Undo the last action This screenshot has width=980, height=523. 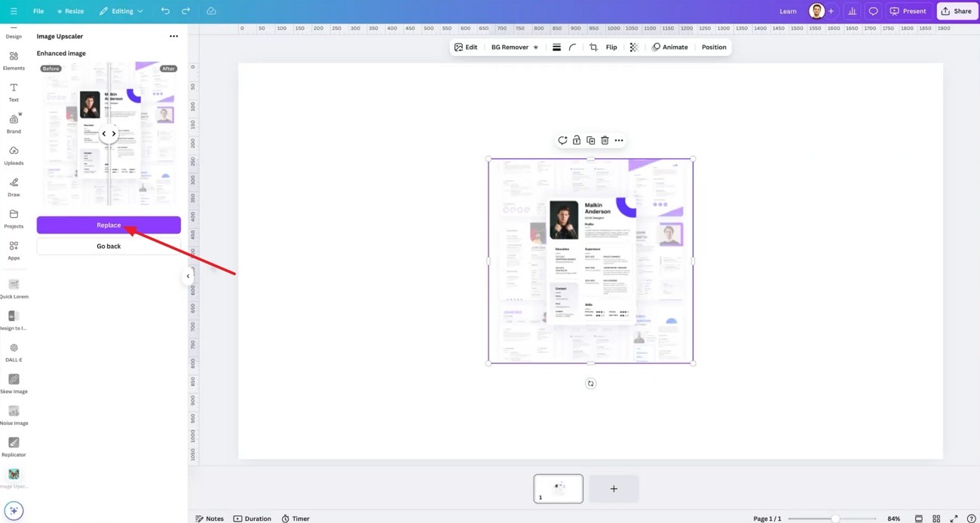pos(165,11)
